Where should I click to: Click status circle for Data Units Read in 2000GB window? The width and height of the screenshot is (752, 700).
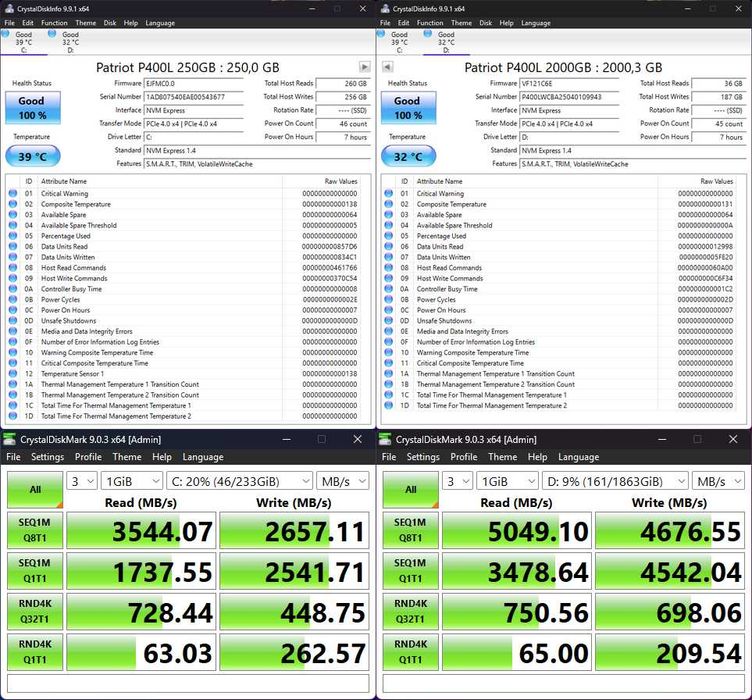[388, 246]
